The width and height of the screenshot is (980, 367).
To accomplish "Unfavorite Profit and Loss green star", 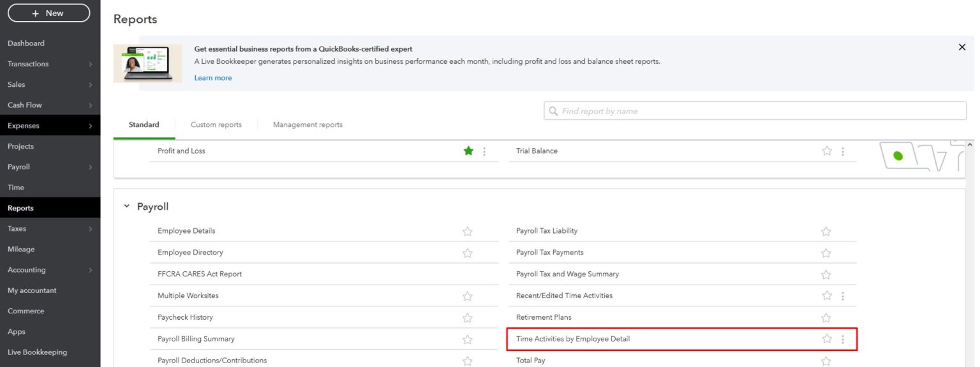I will click(x=468, y=151).
